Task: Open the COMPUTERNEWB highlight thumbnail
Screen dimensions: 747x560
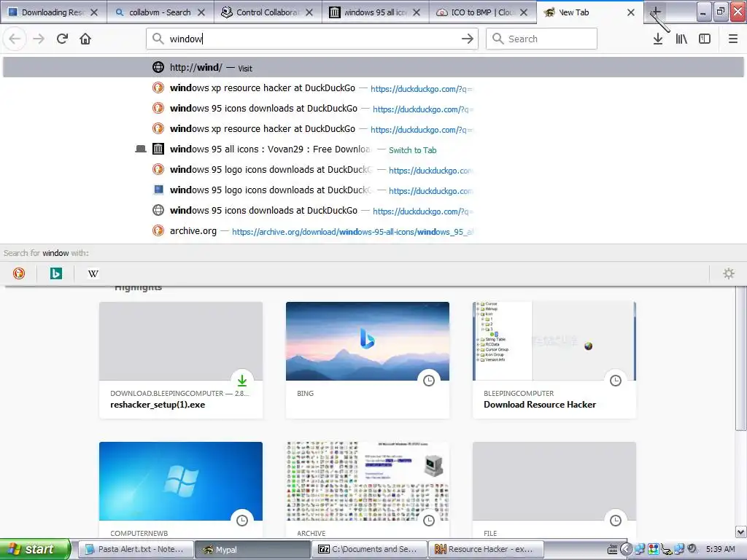Action: tap(181, 481)
